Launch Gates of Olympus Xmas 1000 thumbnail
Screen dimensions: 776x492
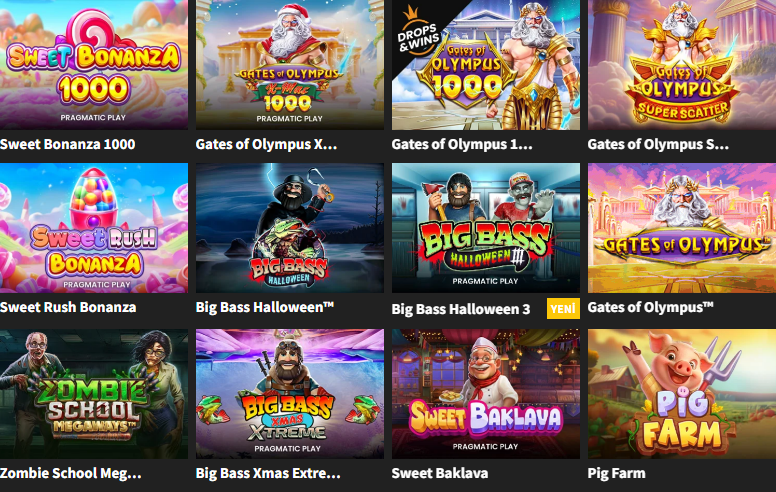point(290,64)
